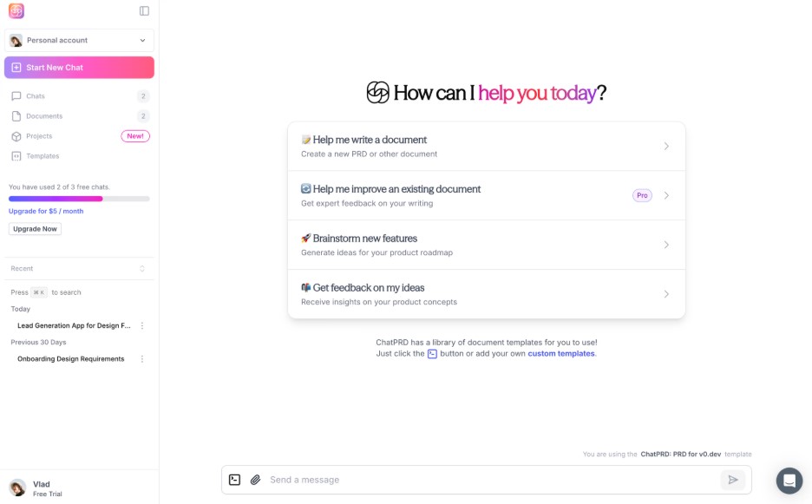Image resolution: width=812 pixels, height=504 pixels.
Task: Open the Personal account dropdown
Action: [x=79, y=40]
